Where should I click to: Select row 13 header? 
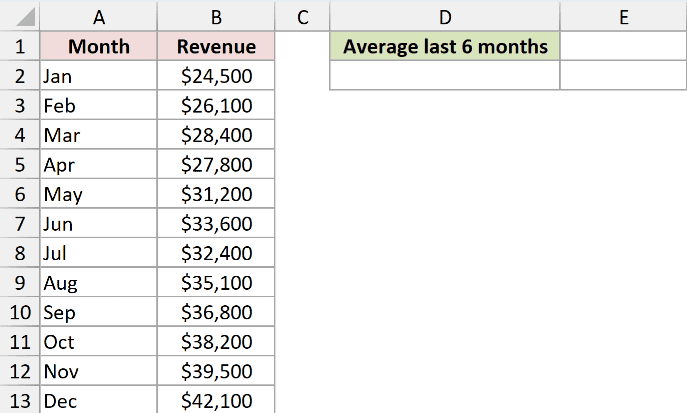coord(20,400)
